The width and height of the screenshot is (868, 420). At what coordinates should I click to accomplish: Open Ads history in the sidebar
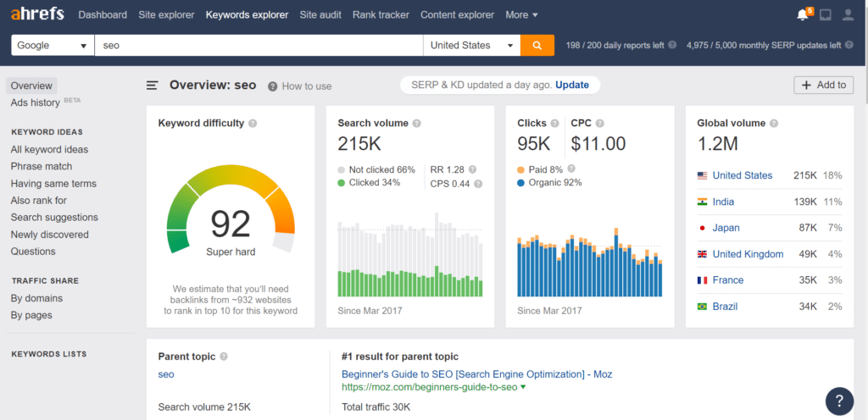click(x=36, y=102)
